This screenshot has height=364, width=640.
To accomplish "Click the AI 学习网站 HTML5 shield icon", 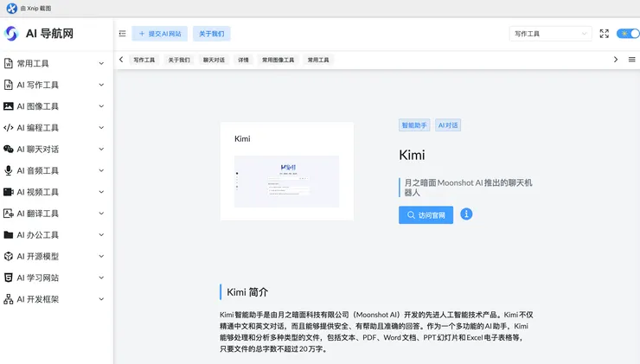I will click(8, 278).
